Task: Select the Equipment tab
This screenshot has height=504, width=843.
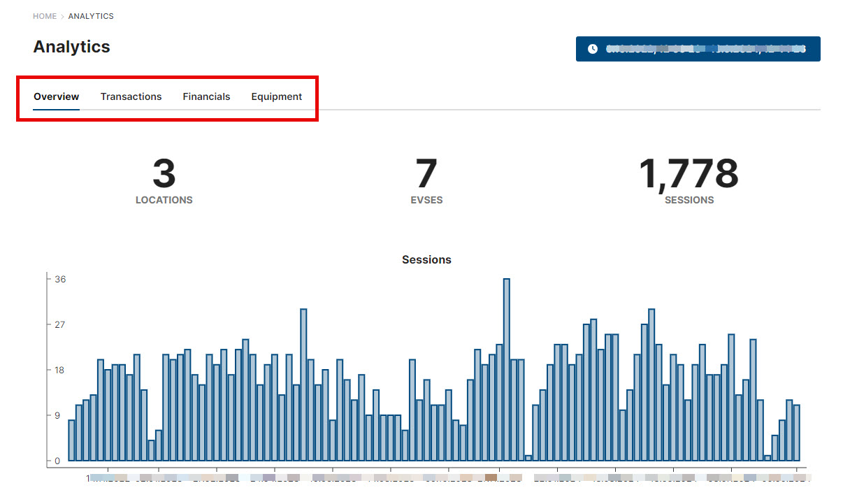Action: [277, 96]
